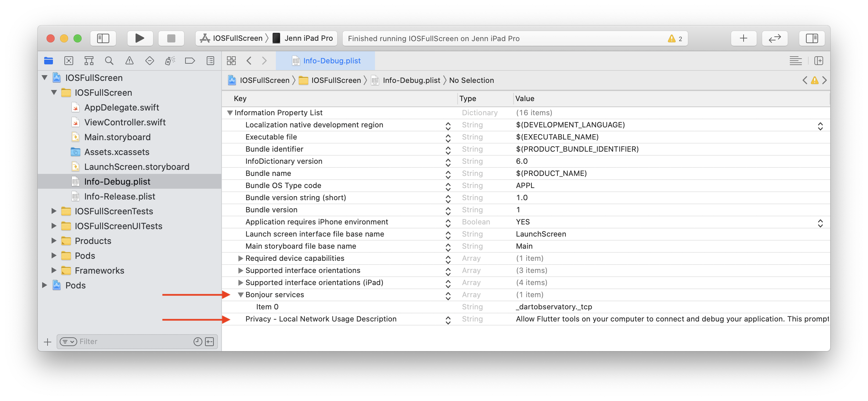
Task: Open IOSFullScreen in the jump bar breadcrumb
Action: [x=264, y=80]
